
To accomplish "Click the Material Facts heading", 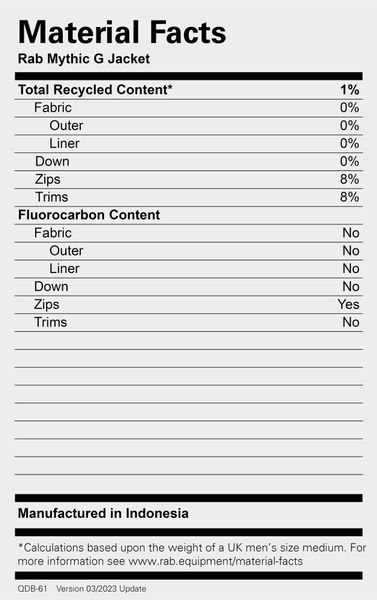I will (122, 32).
